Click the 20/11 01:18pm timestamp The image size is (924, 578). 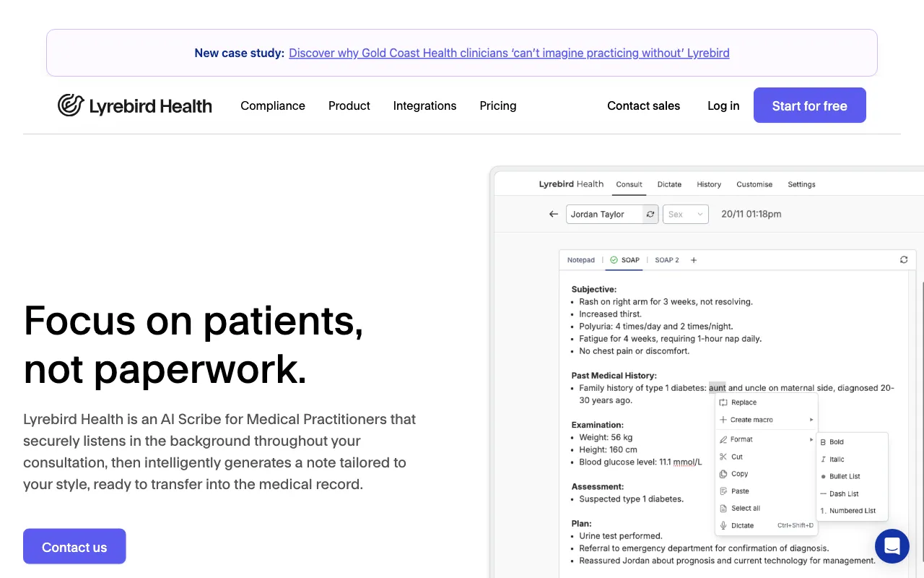click(x=751, y=214)
